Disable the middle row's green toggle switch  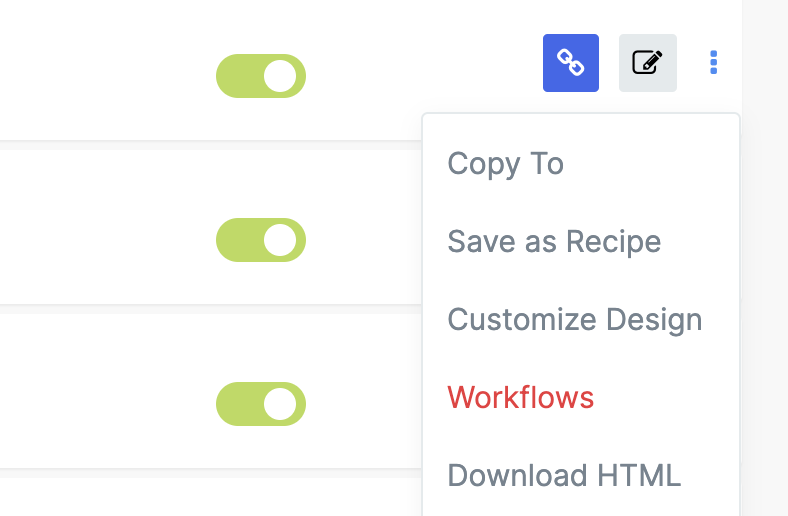[x=261, y=240]
